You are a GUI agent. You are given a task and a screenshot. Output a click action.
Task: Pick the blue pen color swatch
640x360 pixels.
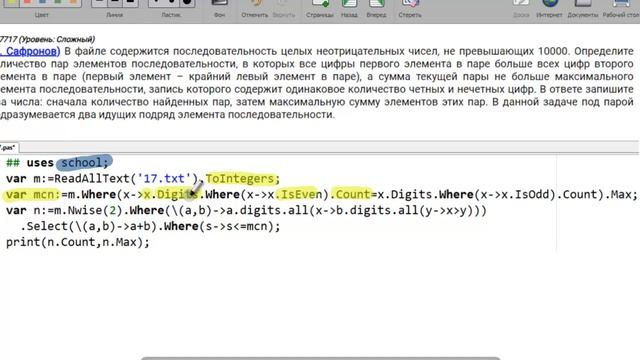(42, 2)
